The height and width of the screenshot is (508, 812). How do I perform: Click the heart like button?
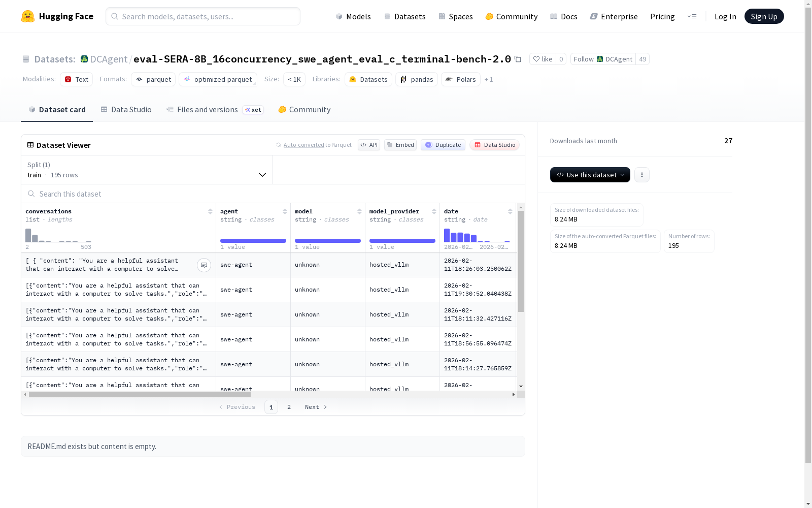coord(543,59)
